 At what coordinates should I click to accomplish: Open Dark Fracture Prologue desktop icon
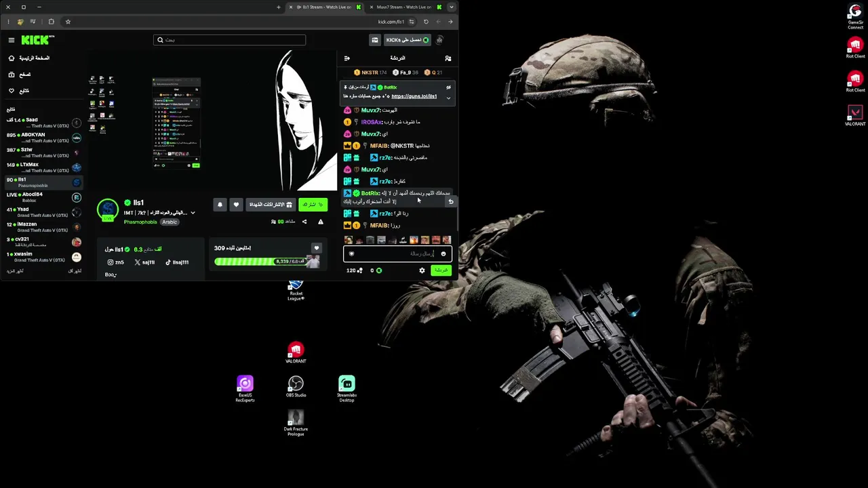(296, 423)
